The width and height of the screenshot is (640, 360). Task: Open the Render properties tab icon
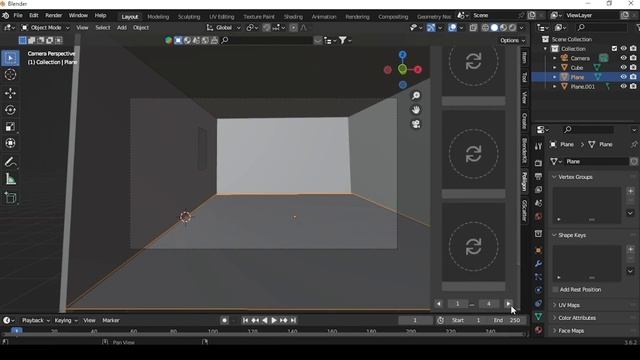pyautogui.click(x=538, y=163)
